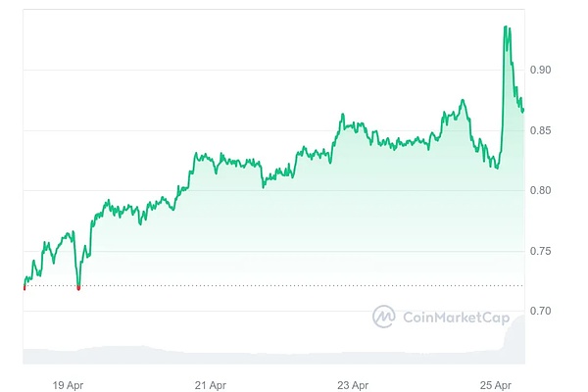588x392 pixels.
Task: Click the highest peak of the price line
Action: click(x=506, y=27)
